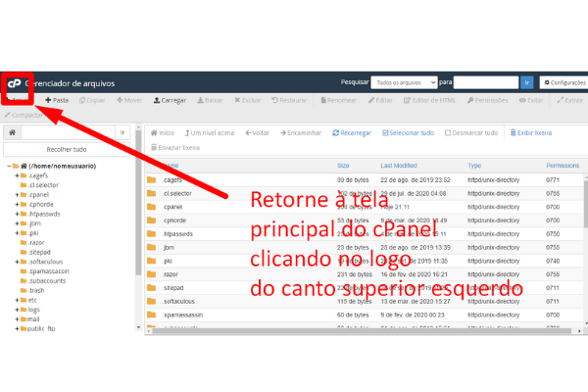Image resolution: width=588 pixels, height=392 pixels.
Task: Click the home icon beside path field
Action: point(13,132)
